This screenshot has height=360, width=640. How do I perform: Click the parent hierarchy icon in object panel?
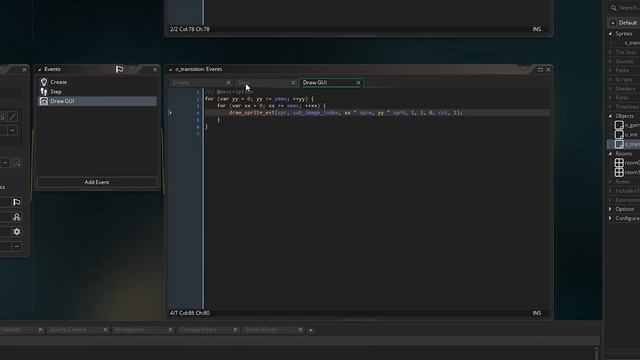[16, 217]
